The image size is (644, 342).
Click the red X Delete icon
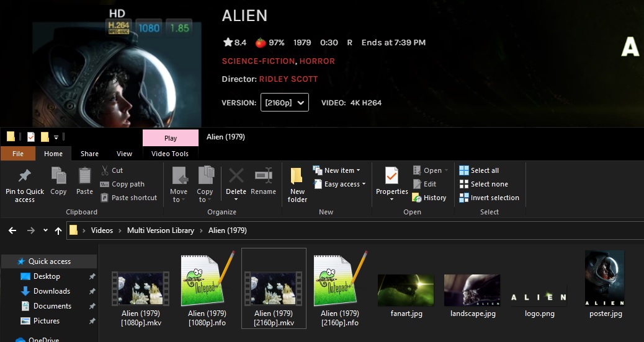pyautogui.click(x=236, y=175)
